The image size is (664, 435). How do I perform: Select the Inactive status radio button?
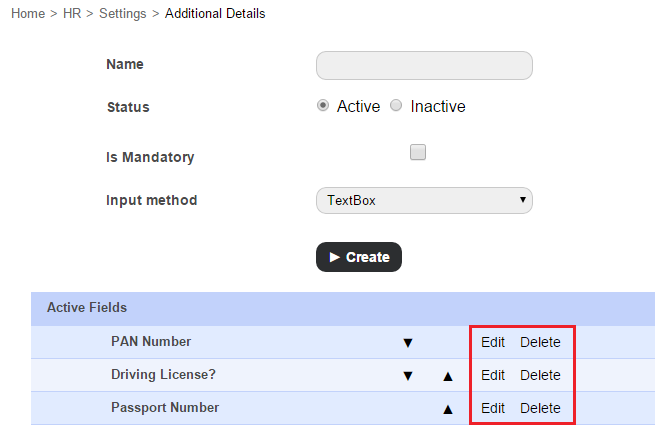tap(396, 106)
